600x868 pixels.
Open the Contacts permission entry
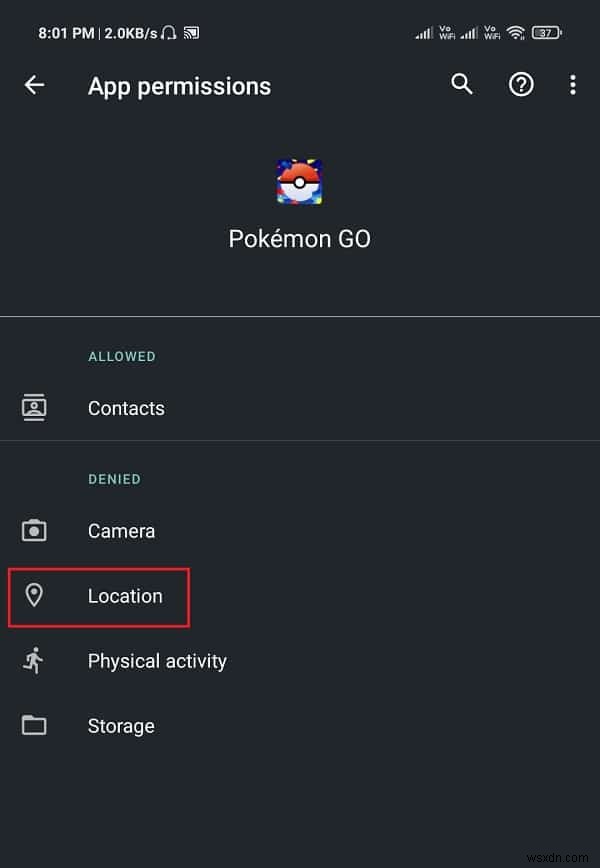(126, 408)
